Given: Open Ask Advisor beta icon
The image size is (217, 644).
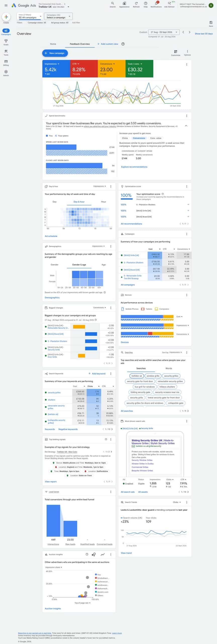Looking at the screenshot, I should pos(169,4).
